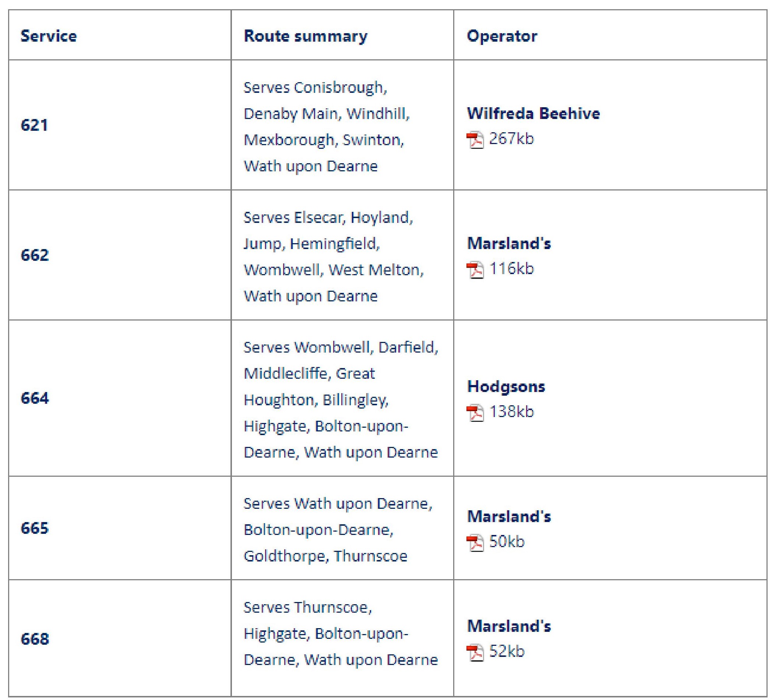Click the PDF icon for service 621
This screenshot has height=700, width=772.
coord(475,140)
